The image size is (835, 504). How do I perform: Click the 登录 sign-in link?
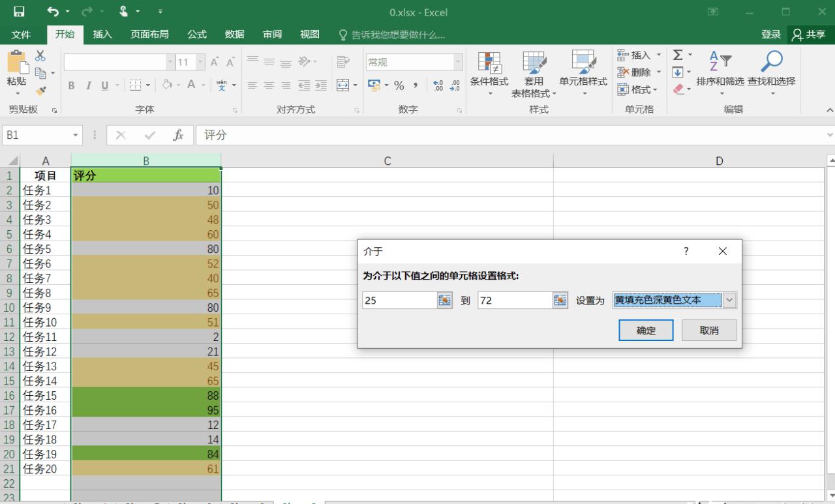(771, 35)
